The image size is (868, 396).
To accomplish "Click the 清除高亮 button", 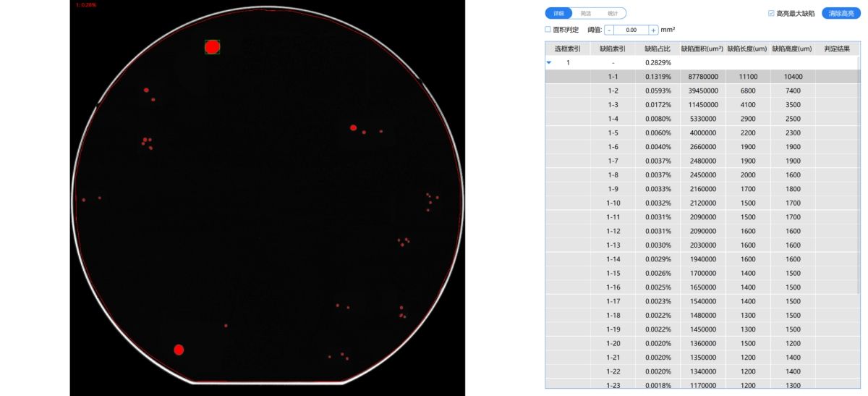I will pyautogui.click(x=841, y=13).
